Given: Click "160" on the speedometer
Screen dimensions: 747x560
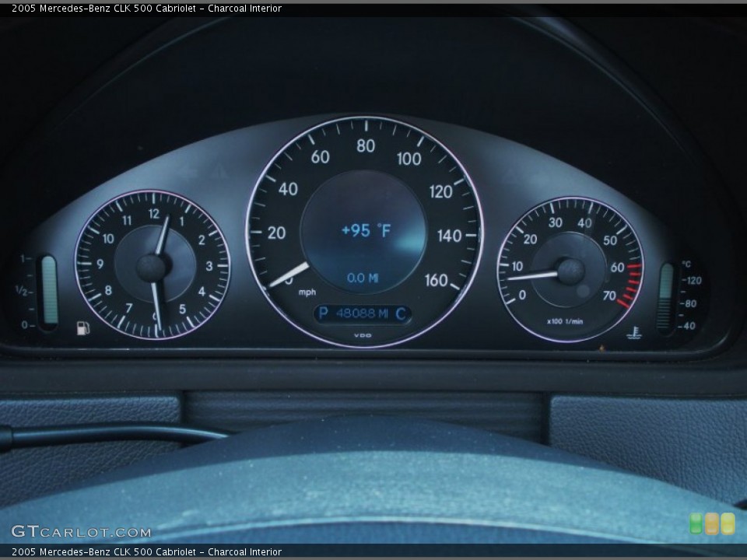Looking at the screenshot, I should pyautogui.click(x=436, y=280).
